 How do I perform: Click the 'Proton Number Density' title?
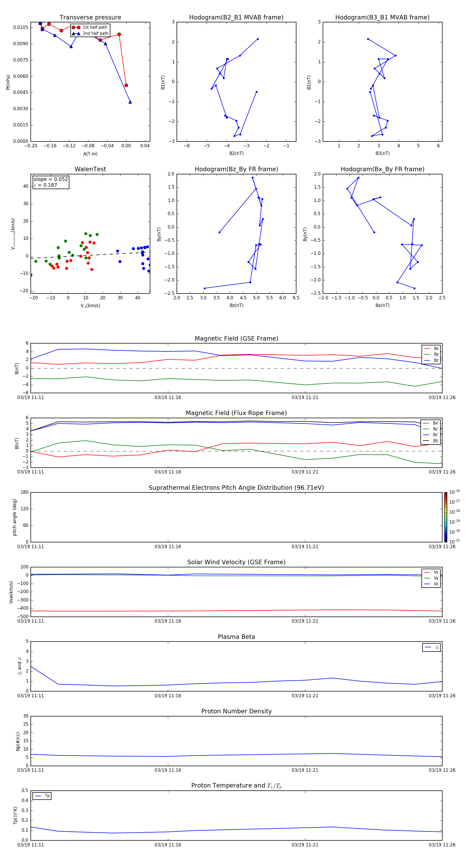(236, 711)
